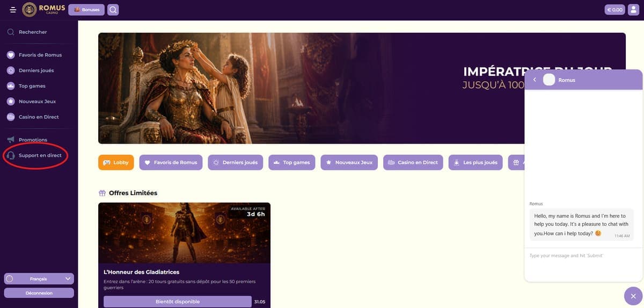
Task: Select the Lobby category tab
Action: (116, 162)
